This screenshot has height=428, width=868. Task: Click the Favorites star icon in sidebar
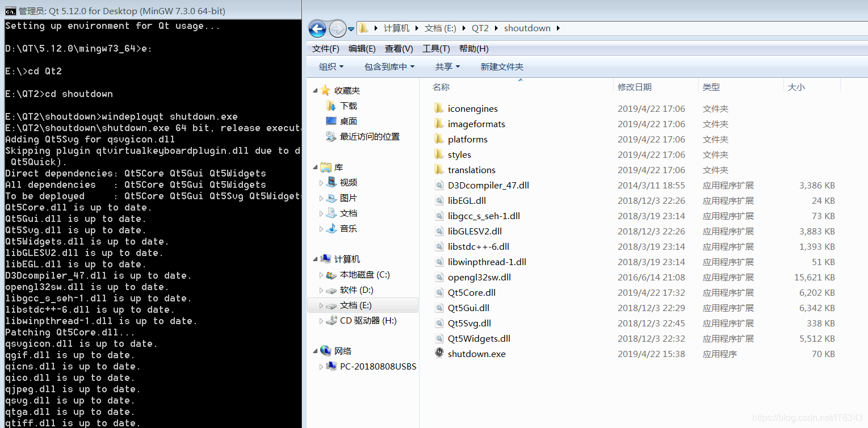tap(325, 90)
